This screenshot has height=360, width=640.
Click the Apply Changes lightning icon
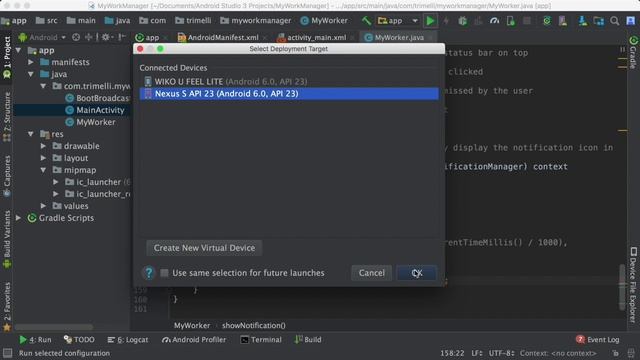point(446,21)
